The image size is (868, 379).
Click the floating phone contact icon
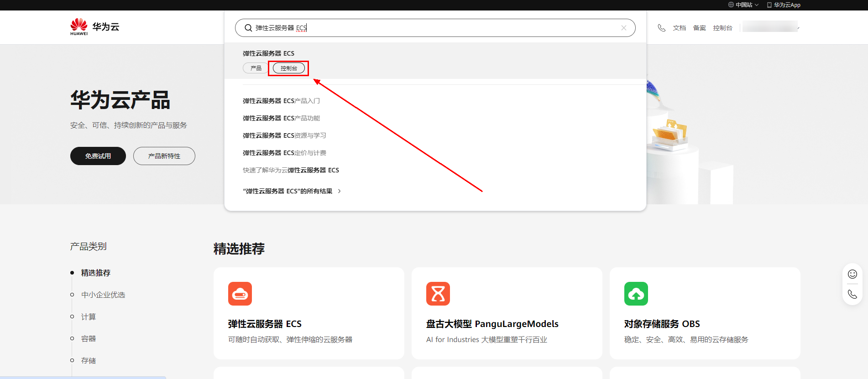tap(852, 294)
